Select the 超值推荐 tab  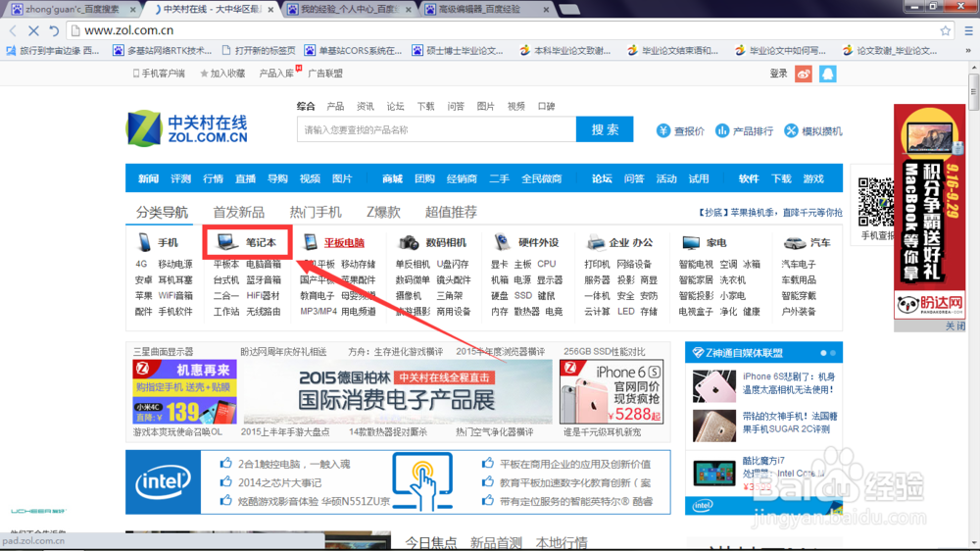pos(451,212)
